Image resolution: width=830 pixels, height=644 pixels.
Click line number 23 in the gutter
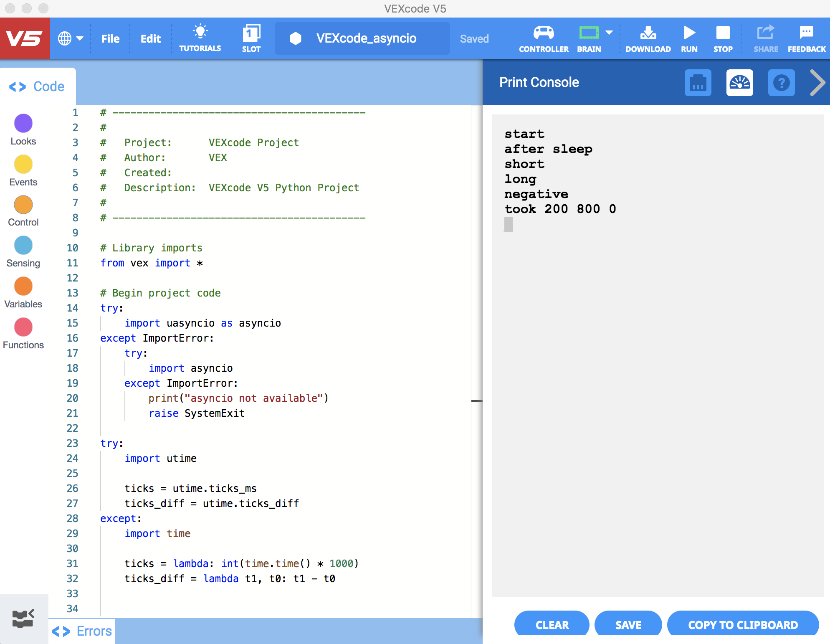(x=72, y=444)
